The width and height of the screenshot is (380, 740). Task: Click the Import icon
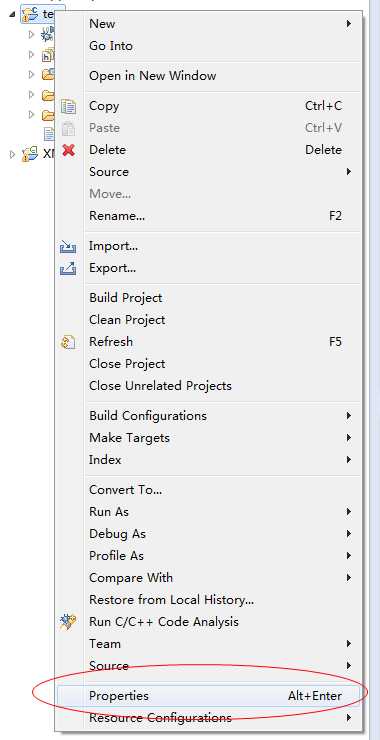pos(68,246)
